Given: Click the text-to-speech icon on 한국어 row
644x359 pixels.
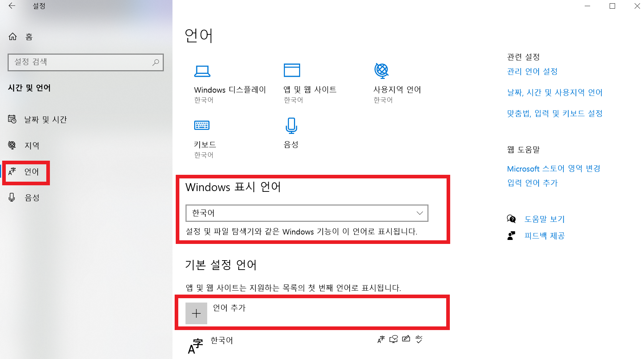Looking at the screenshot, I should pyautogui.click(x=393, y=339).
